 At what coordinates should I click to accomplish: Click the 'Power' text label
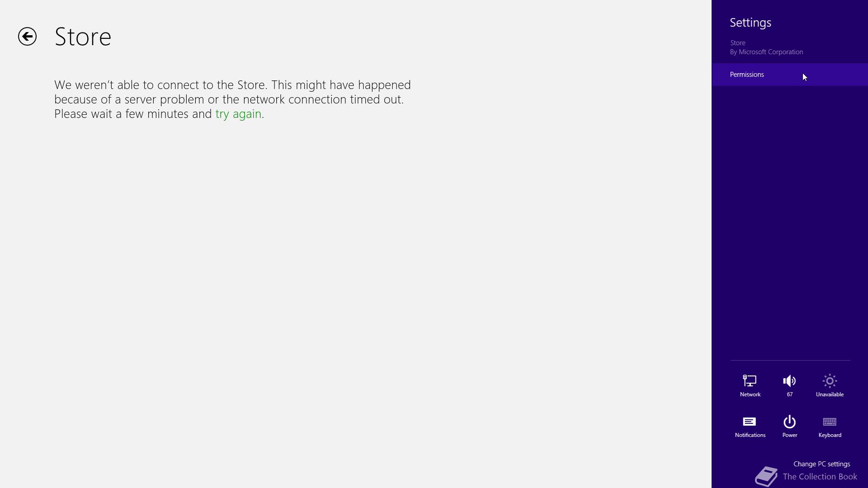[x=789, y=435]
